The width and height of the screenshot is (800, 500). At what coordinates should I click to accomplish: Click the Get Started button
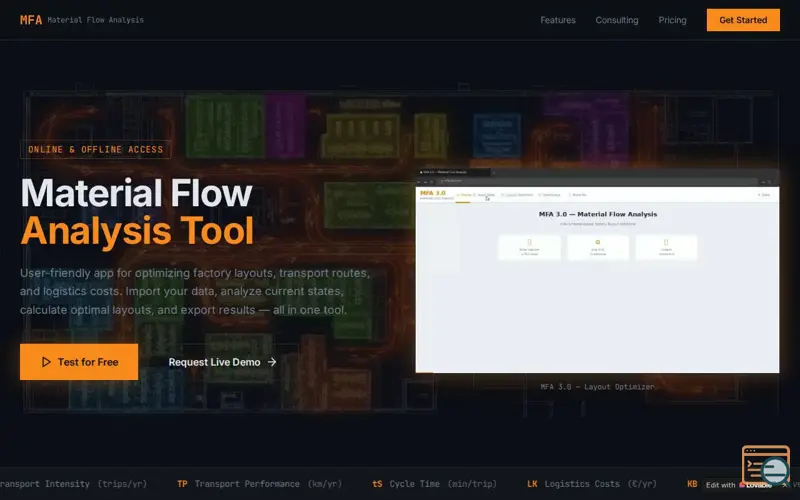[x=743, y=20]
